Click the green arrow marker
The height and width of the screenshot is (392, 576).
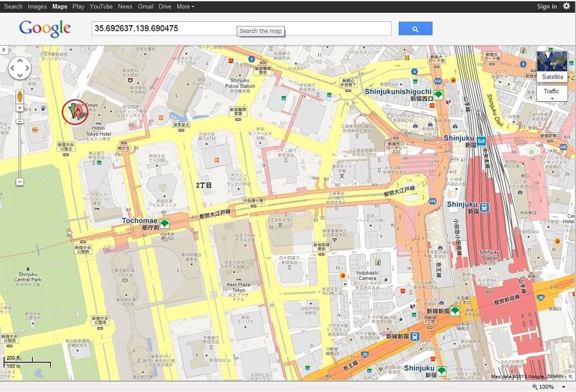(73, 111)
